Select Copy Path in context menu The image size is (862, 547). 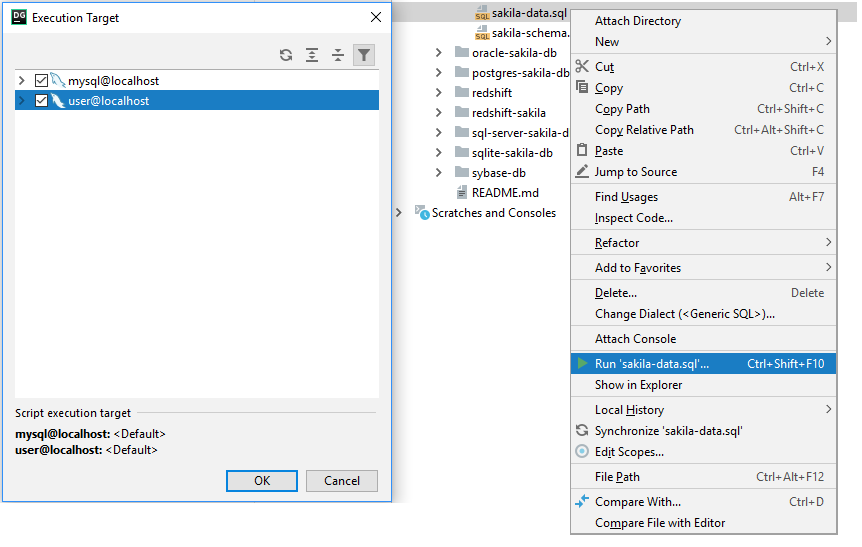pos(704,109)
